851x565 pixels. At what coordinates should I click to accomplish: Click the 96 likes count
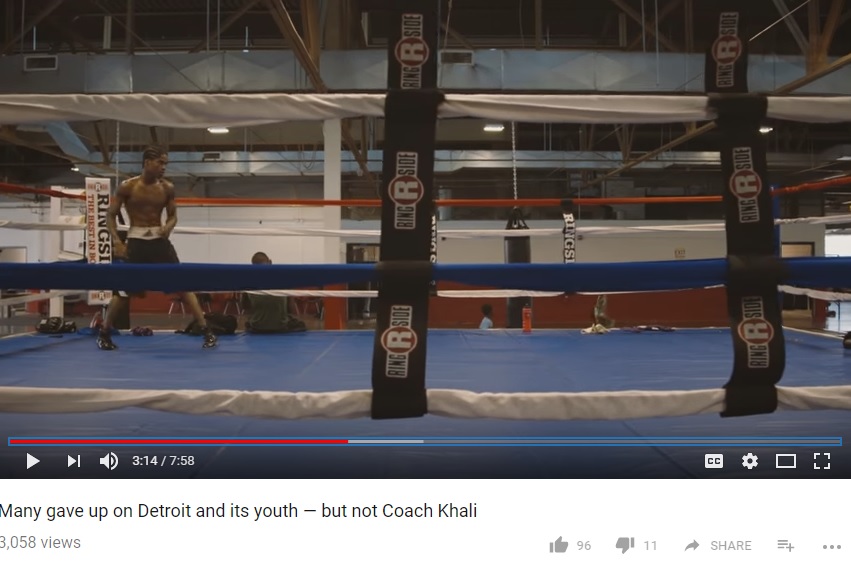[x=584, y=545]
